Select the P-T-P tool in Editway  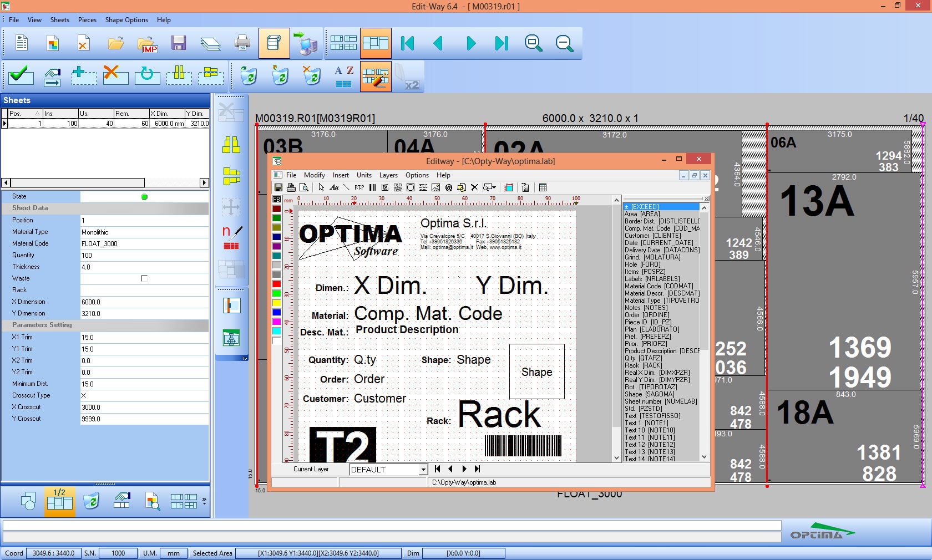(359, 187)
